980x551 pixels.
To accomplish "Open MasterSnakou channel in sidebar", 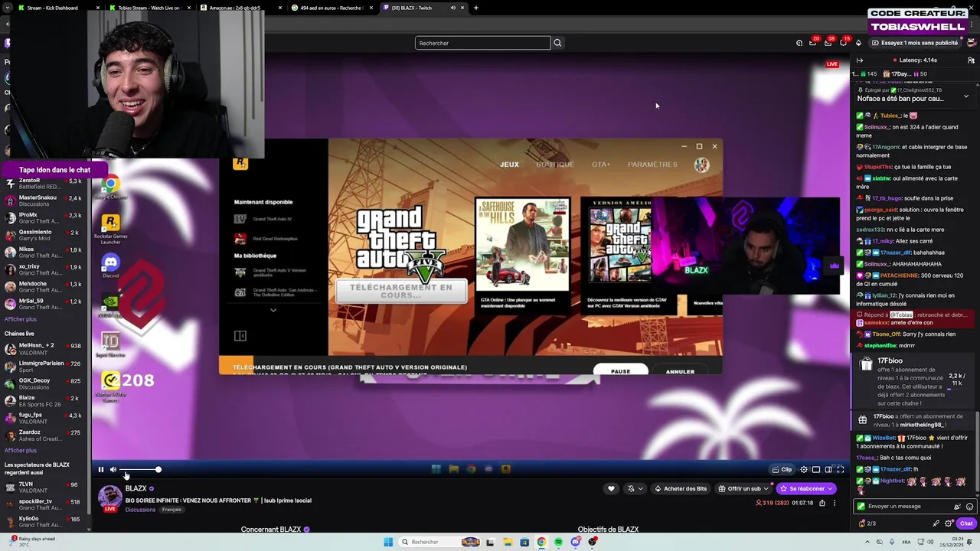I will (x=44, y=201).
